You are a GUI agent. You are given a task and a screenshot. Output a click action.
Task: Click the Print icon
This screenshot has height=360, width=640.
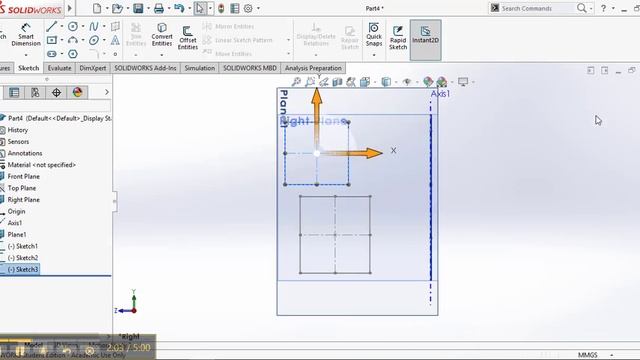point(159,8)
